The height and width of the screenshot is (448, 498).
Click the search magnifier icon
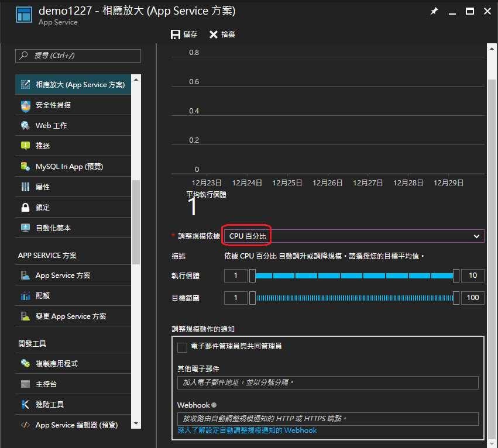pyautogui.click(x=23, y=56)
